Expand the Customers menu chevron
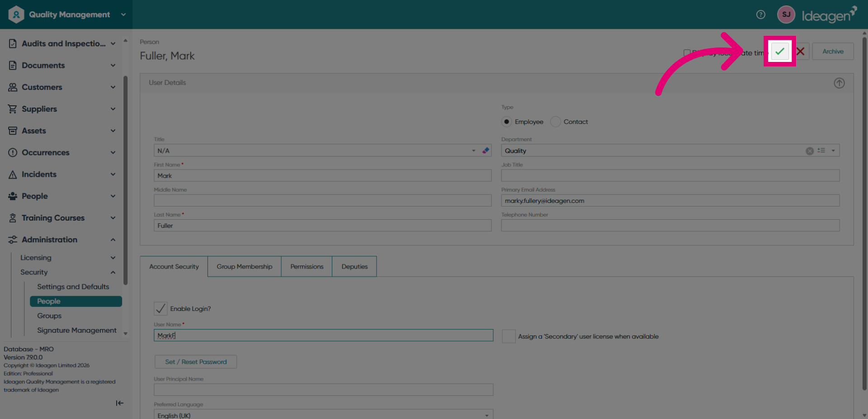This screenshot has height=419, width=868. pyautogui.click(x=113, y=87)
